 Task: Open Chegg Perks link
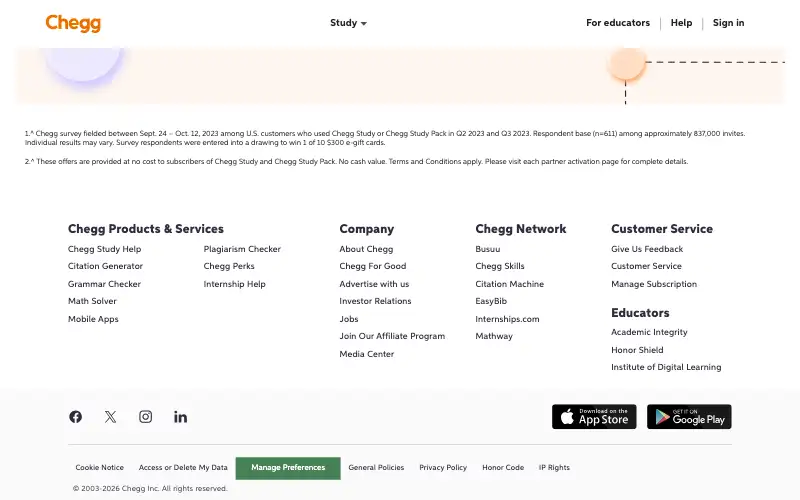point(229,266)
